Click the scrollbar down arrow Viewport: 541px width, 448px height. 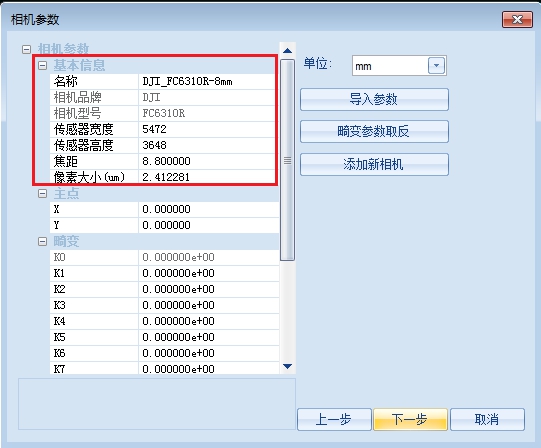(287, 366)
